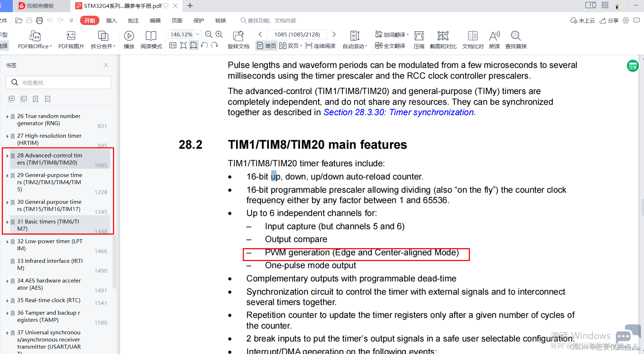Viewport: 644px width, 354px height.
Task: Expand bookmark 35 Real-time clock (RTC)
Action: click(8, 301)
